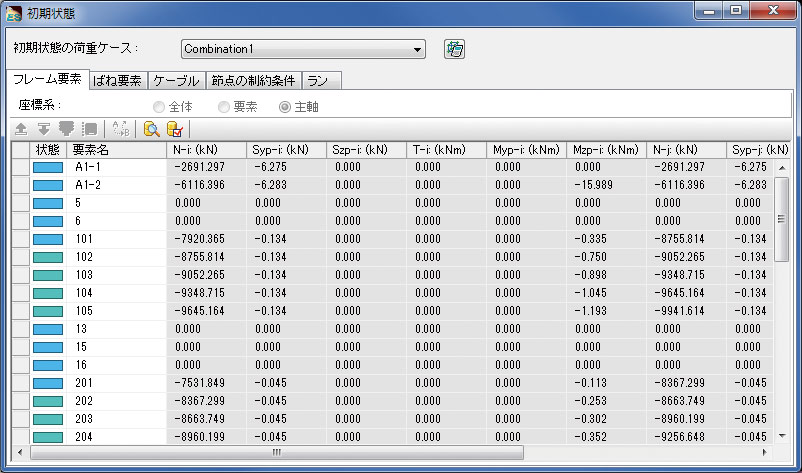Click the 状態 column header

click(x=48, y=150)
